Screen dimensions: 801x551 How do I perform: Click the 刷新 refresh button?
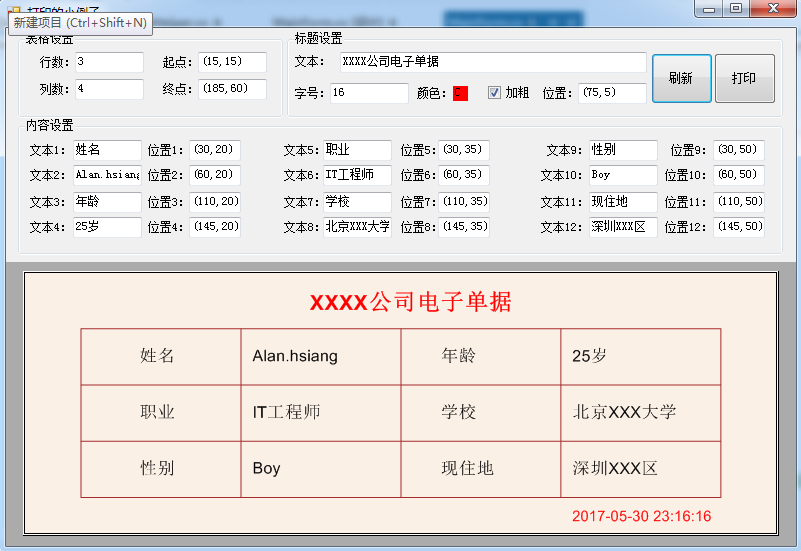[681, 78]
